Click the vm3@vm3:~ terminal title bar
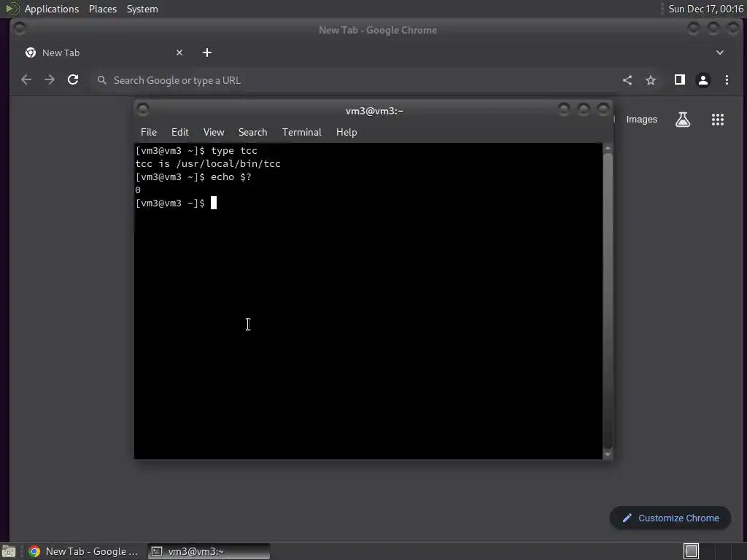 coord(374,111)
